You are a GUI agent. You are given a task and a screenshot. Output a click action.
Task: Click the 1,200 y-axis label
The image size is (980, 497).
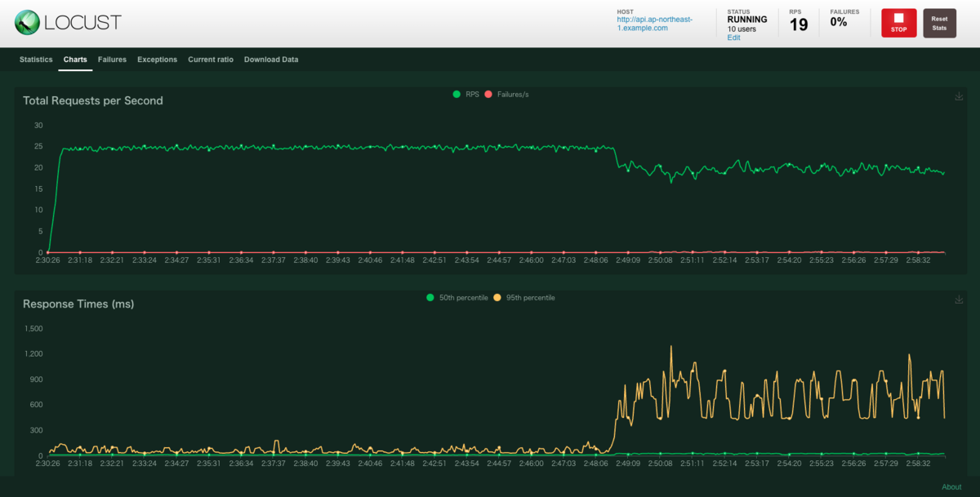pyautogui.click(x=33, y=353)
